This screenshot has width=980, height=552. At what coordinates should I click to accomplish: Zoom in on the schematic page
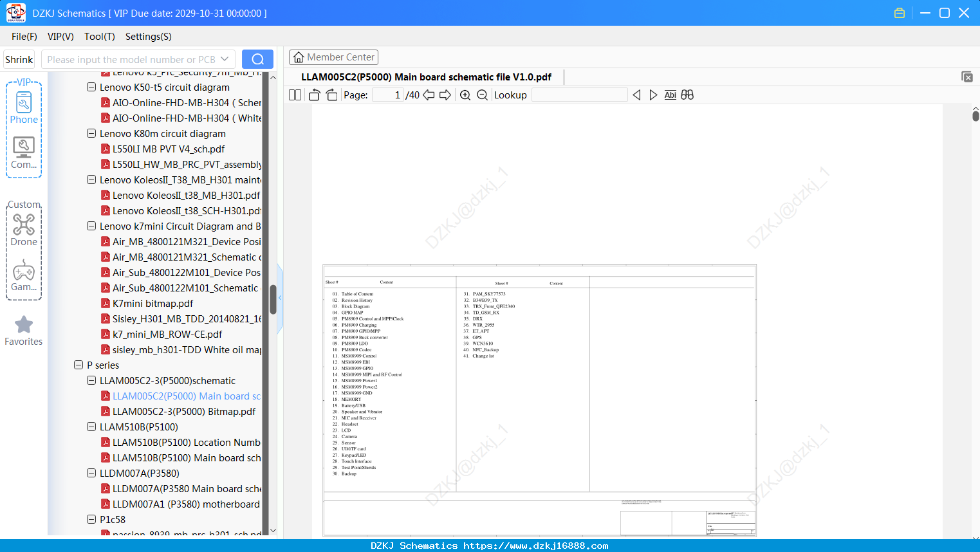[x=465, y=95]
